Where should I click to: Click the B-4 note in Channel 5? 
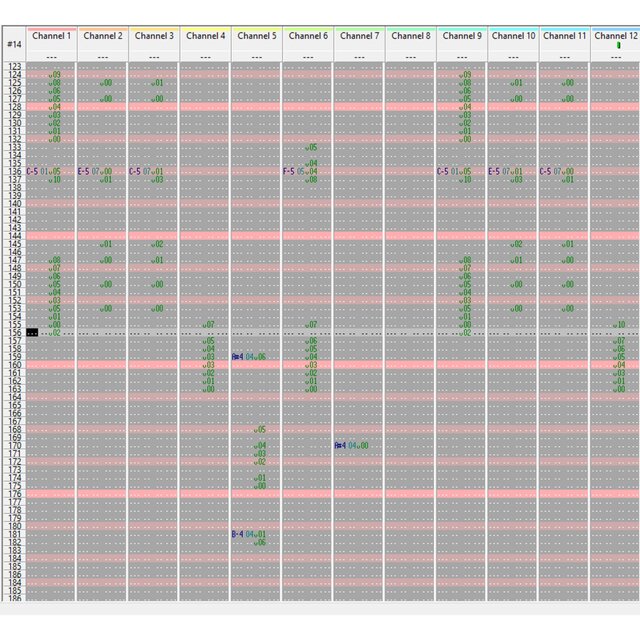(x=238, y=534)
